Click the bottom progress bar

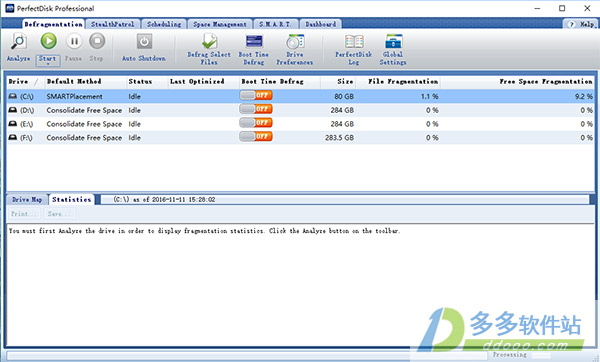coord(247,356)
